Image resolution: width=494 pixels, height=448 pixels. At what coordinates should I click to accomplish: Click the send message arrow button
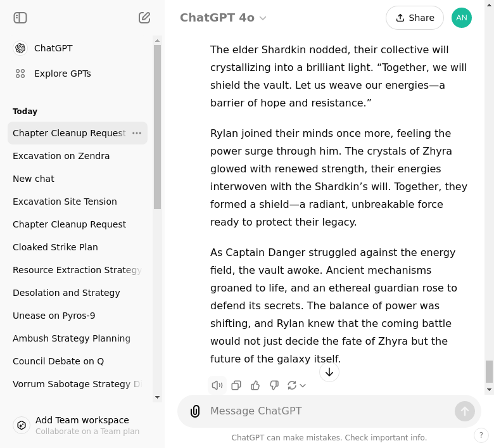coord(464,411)
